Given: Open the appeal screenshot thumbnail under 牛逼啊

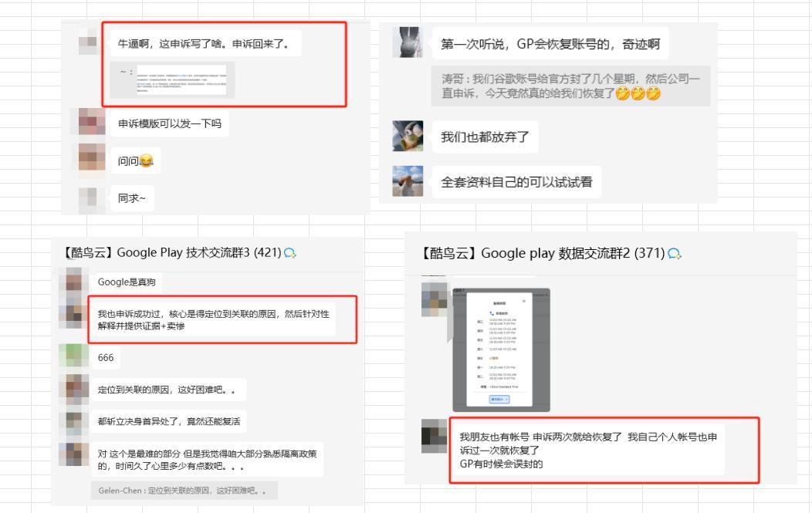Looking at the screenshot, I should (172, 79).
